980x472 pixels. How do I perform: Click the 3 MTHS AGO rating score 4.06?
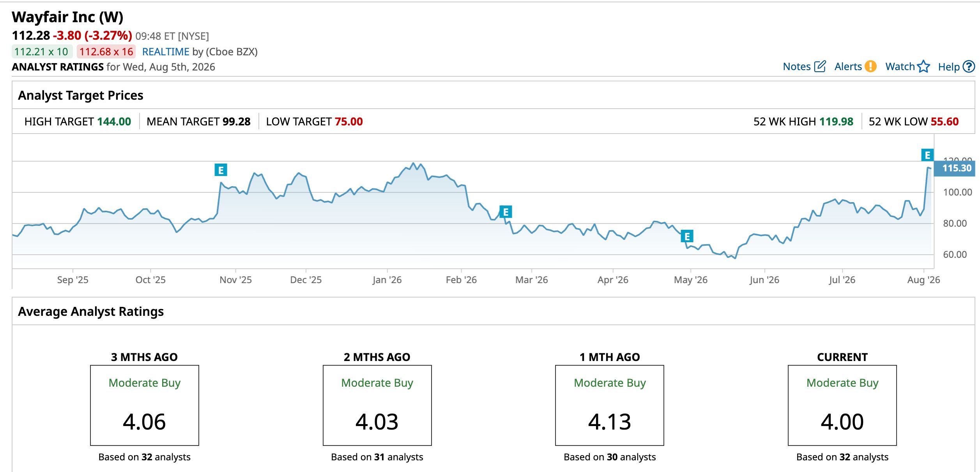144,422
